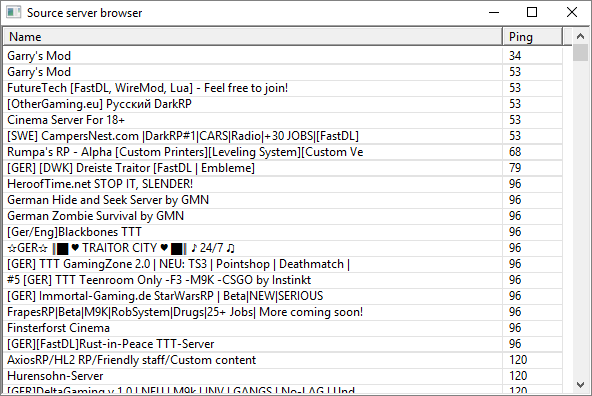Sort servers by the Ping column header
This screenshot has width=592, height=396.
click(532, 37)
